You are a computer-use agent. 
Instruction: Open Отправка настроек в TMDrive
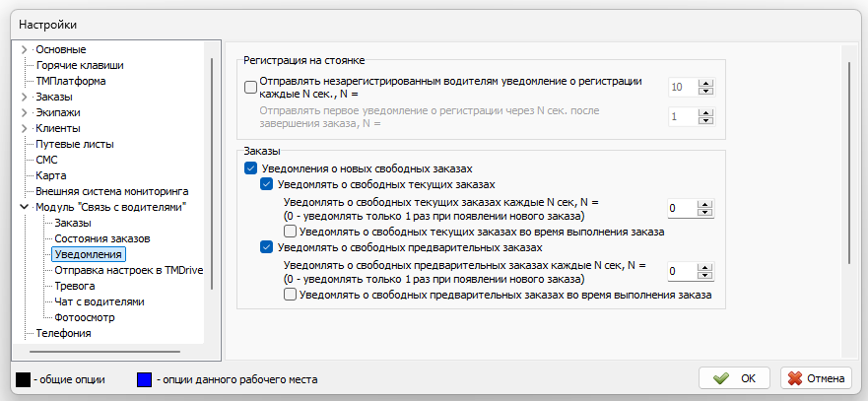coord(128,270)
